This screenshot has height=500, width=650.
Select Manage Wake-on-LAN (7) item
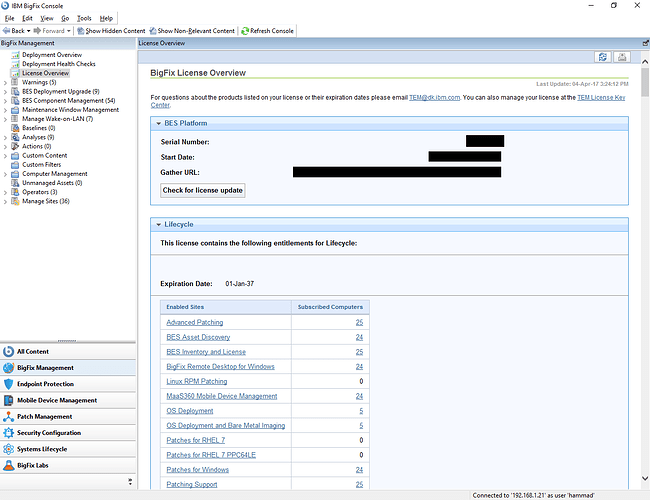click(58, 119)
